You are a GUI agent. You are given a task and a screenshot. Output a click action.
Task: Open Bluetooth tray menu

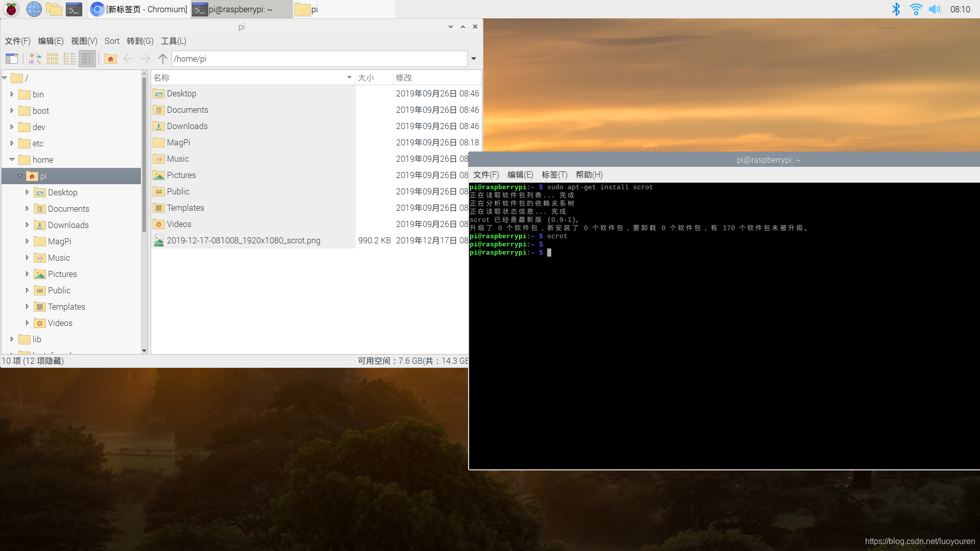click(896, 9)
